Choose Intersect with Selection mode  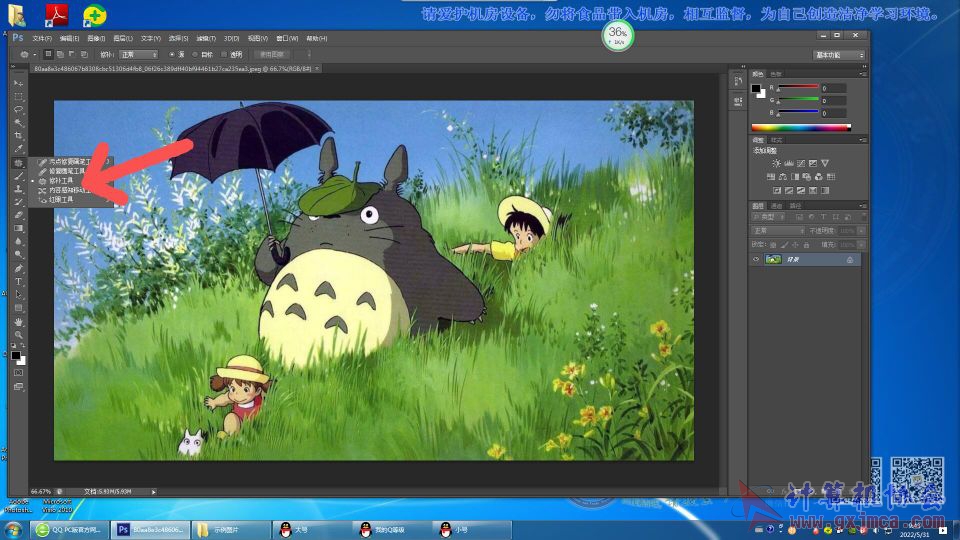click(84, 54)
